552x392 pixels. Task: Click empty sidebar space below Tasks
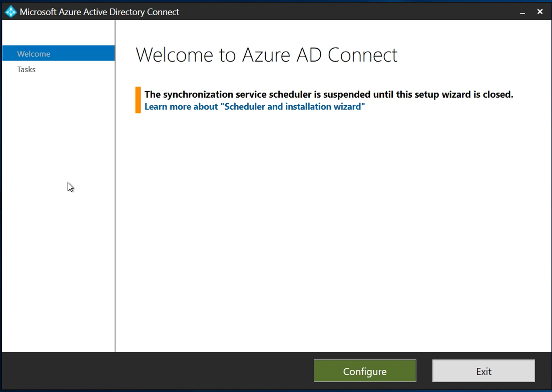pos(58,225)
